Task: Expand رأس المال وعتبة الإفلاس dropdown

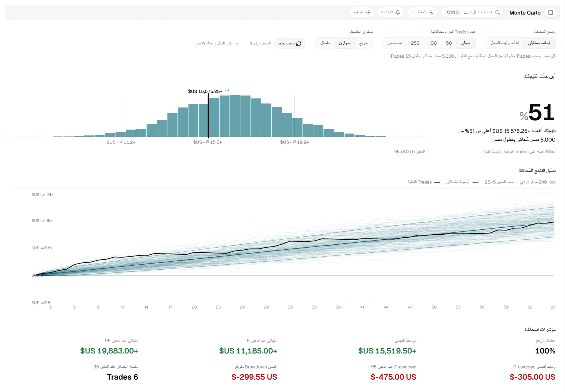Action: (216, 44)
